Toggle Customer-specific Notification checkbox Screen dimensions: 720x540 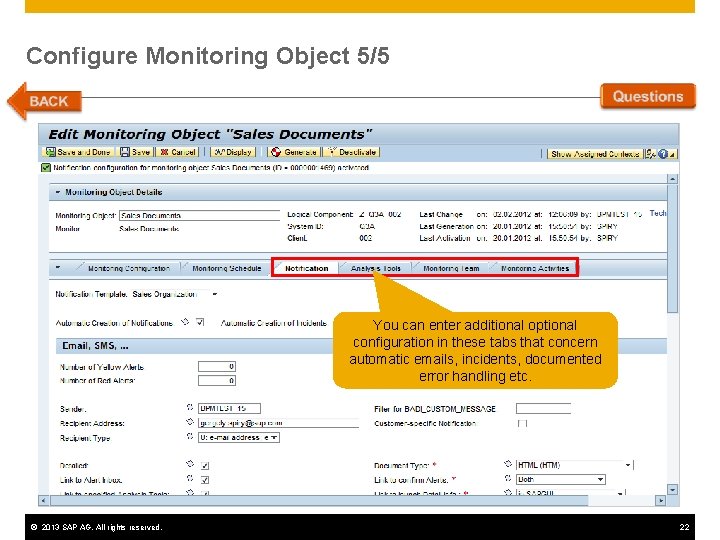(522, 423)
